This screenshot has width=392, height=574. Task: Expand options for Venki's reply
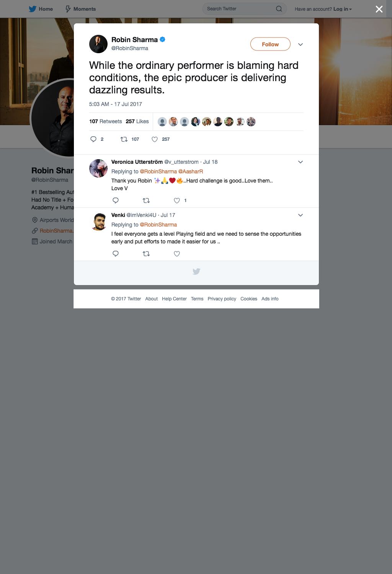[301, 215]
